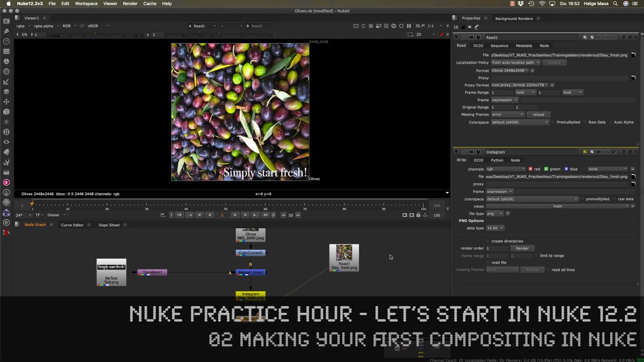Image resolution: width=644 pixels, height=362 pixels.
Task: Select the ColorCorrect1 node
Action: tap(251, 253)
